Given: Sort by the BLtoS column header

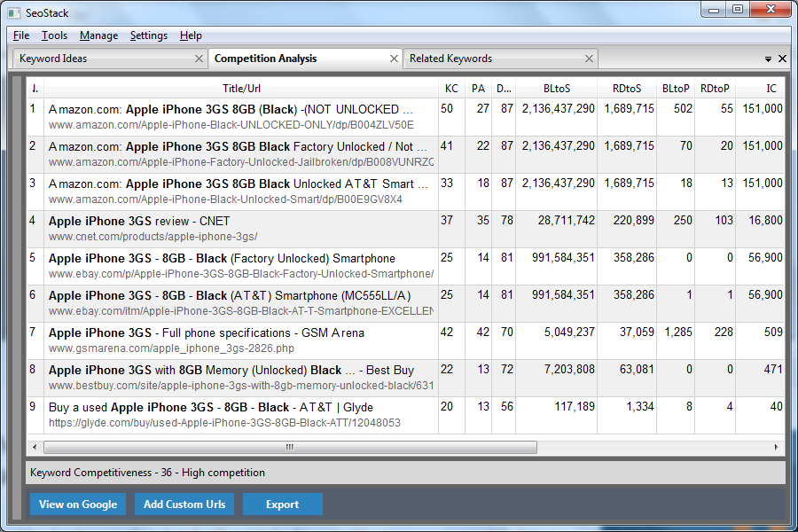Looking at the screenshot, I should point(556,89).
